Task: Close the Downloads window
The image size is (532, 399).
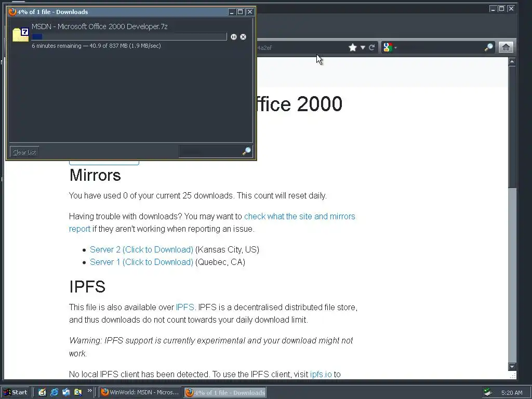Action: pyautogui.click(x=250, y=12)
